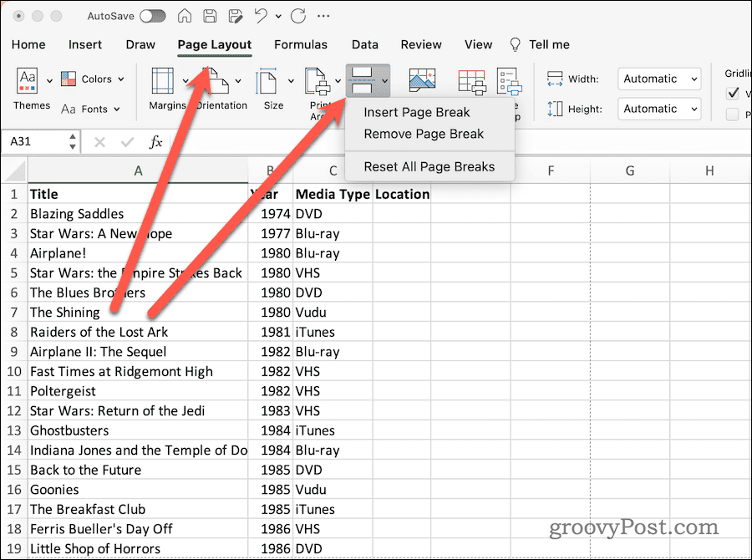Uncheck the Gridlines View checkbox

tap(732, 93)
